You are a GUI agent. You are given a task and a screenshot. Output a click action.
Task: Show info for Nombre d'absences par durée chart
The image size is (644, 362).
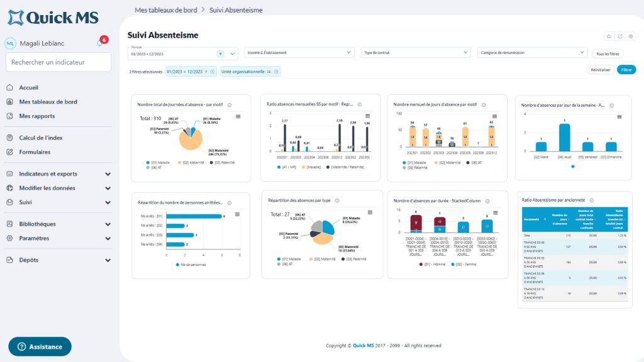pos(487,201)
